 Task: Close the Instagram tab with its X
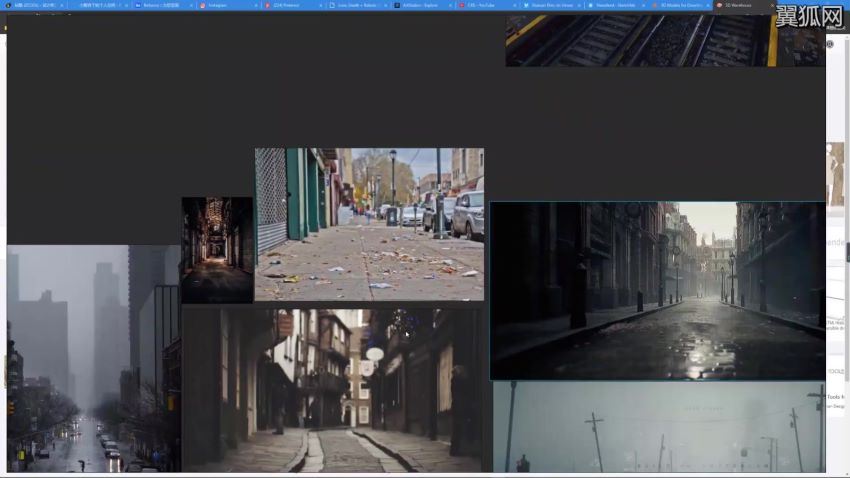click(257, 5)
